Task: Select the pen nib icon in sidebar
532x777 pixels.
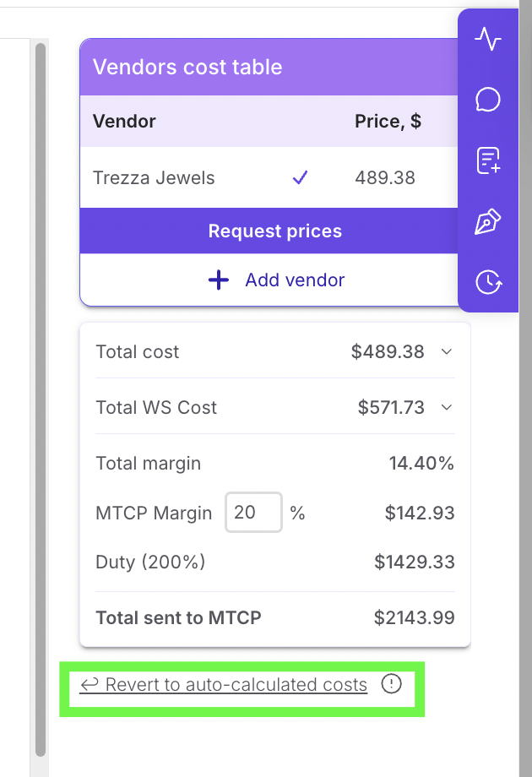Action: pyautogui.click(x=488, y=222)
